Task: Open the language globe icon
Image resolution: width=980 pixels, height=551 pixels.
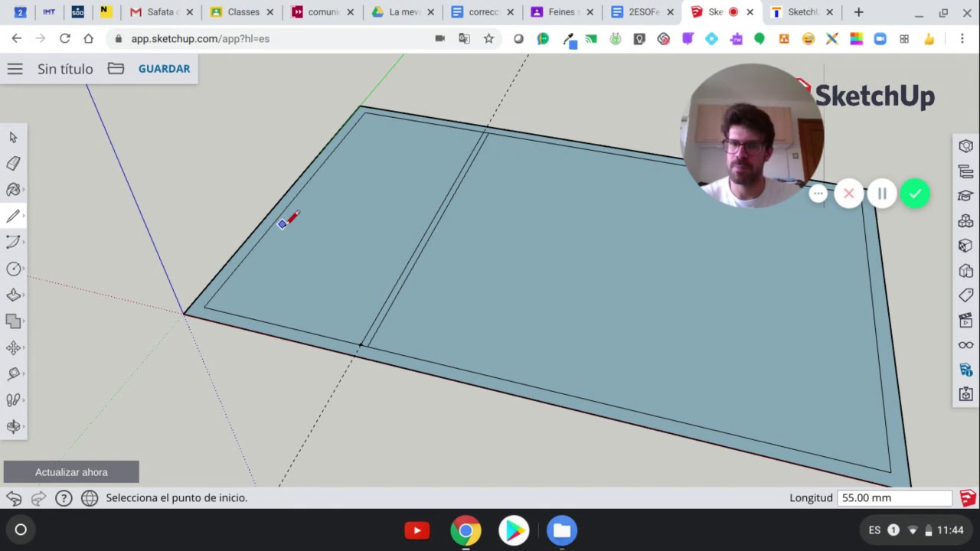Action: (90, 498)
